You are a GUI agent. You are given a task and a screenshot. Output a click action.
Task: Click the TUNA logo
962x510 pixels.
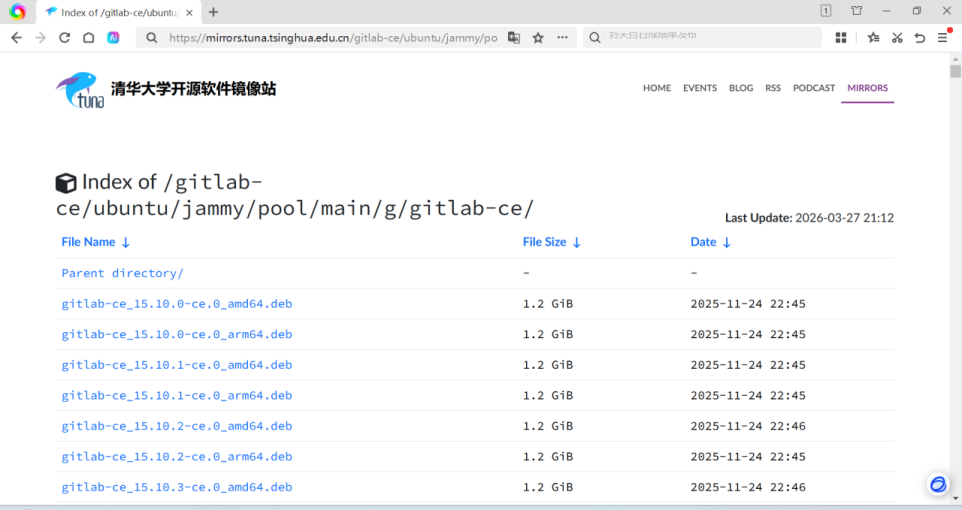tap(80, 90)
